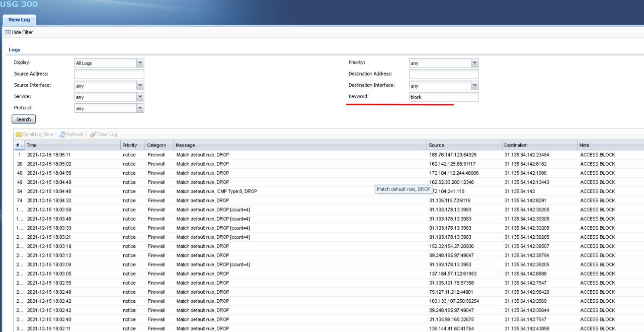Focus the Source Address input field
Image resolution: width=644 pixels, height=332 pixels.
pyautogui.click(x=109, y=74)
